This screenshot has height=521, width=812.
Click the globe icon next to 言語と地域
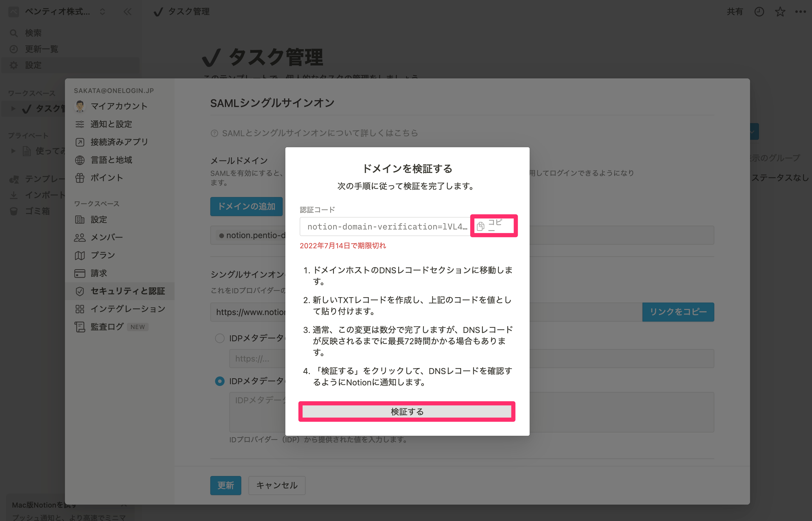tap(80, 160)
